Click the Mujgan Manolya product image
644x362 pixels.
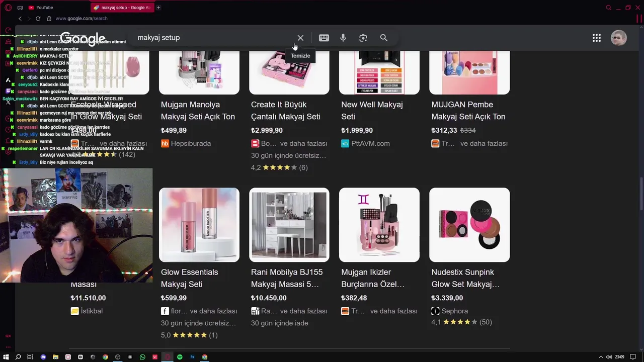coord(199,72)
